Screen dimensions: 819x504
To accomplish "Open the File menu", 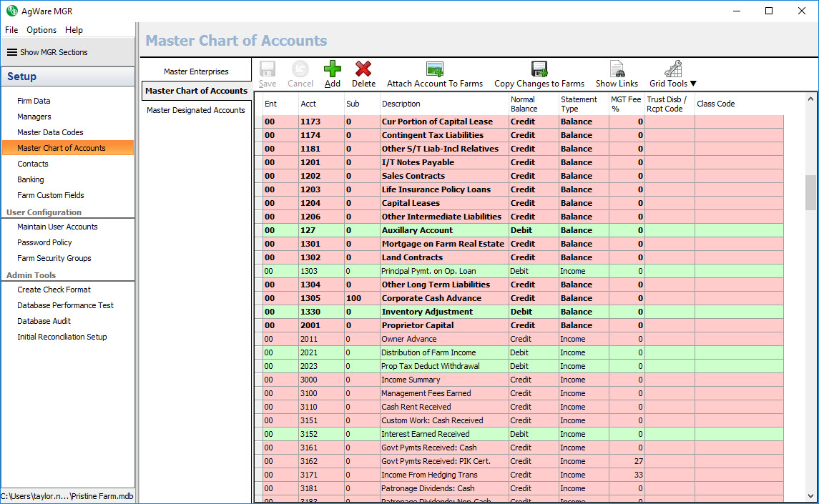I will (x=11, y=30).
